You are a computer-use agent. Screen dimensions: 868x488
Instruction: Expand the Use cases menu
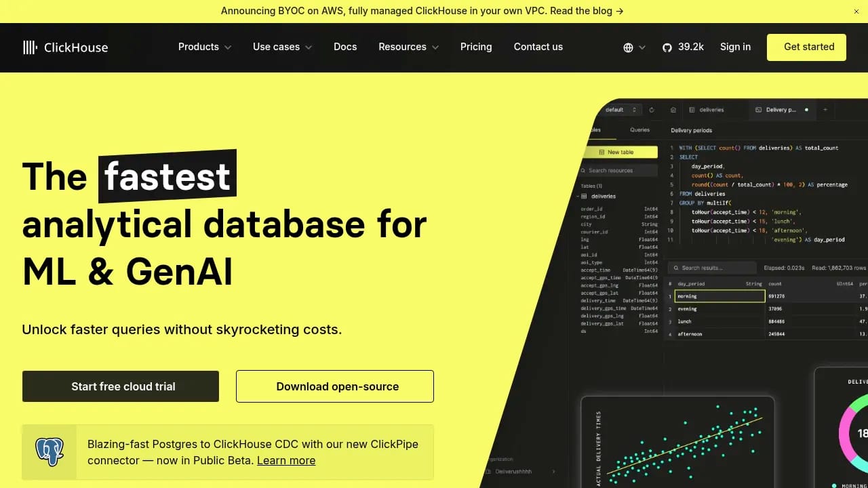[282, 47]
